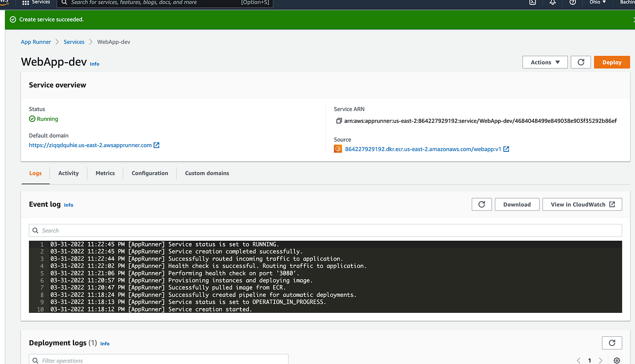Open the notifications bell
Screen dimensions: 635x364
tap(552, 2)
